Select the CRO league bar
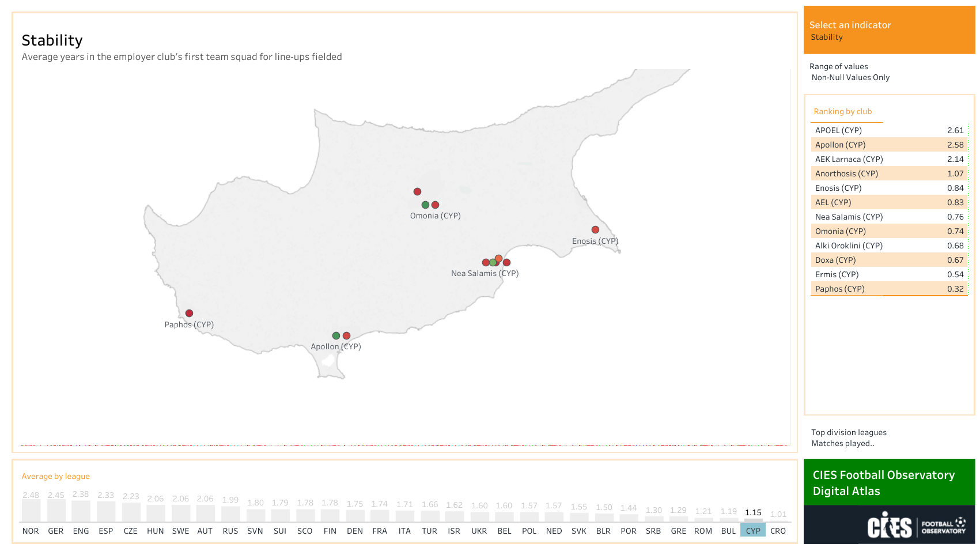This screenshot has height=555, width=980. pos(778,520)
